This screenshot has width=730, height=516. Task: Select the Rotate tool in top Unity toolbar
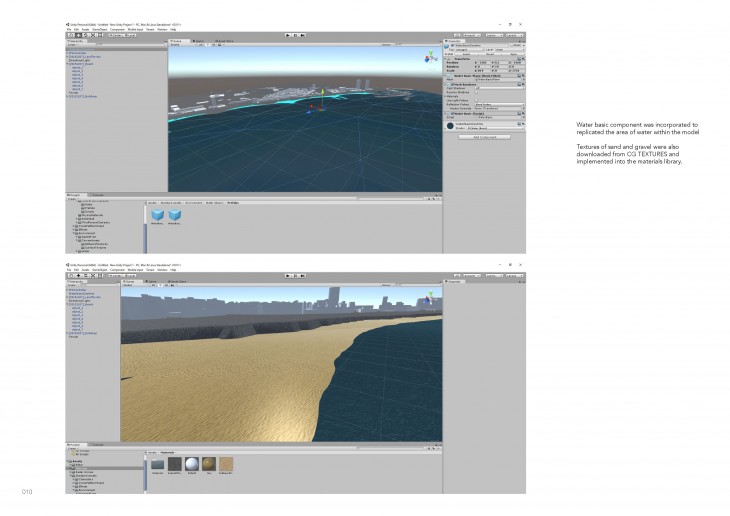[84, 35]
